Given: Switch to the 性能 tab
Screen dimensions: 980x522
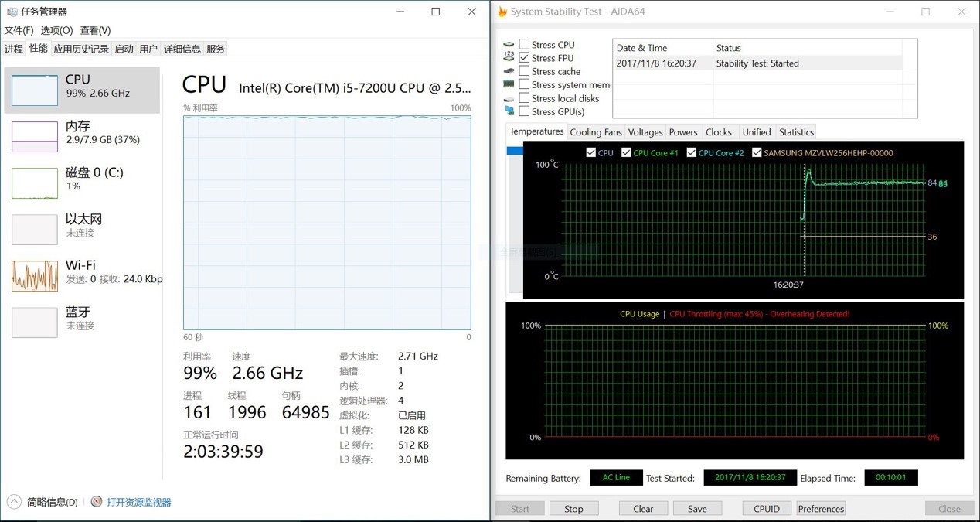Looking at the screenshot, I should (x=39, y=48).
